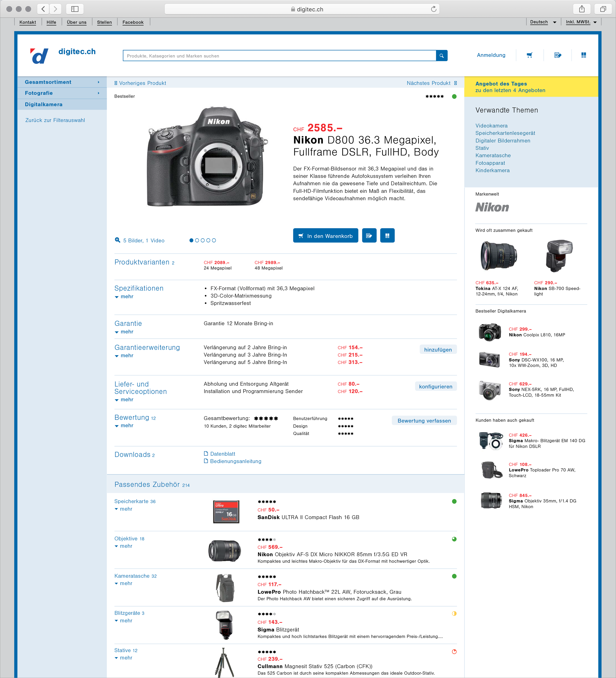The image size is (616, 678).
Task: Open Videokamera related topic
Action: coord(491,126)
